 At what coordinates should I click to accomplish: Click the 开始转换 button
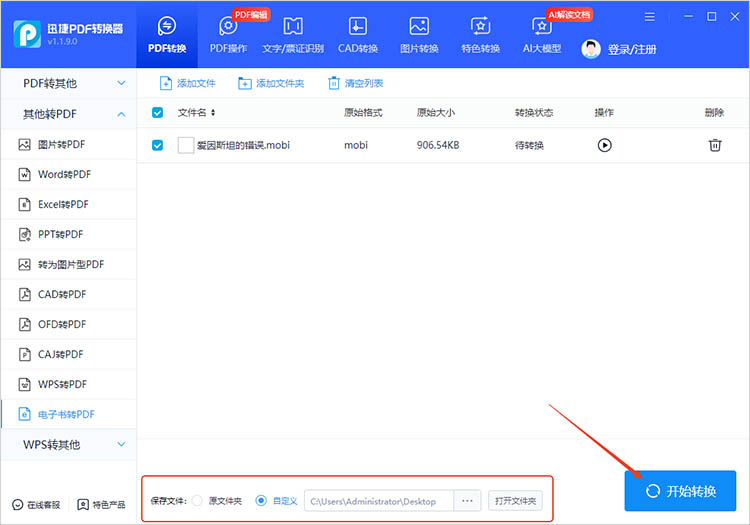pos(680,491)
